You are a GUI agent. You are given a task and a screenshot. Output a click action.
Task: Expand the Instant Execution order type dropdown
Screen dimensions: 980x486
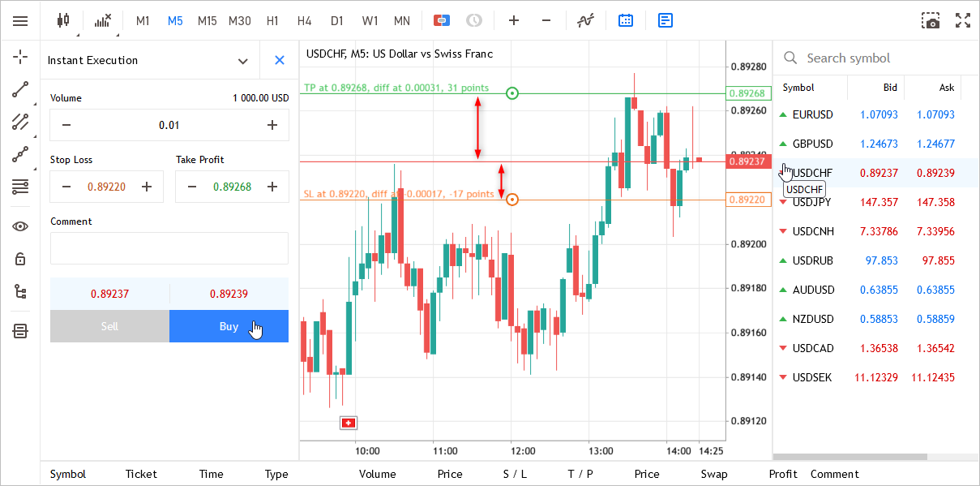click(242, 61)
